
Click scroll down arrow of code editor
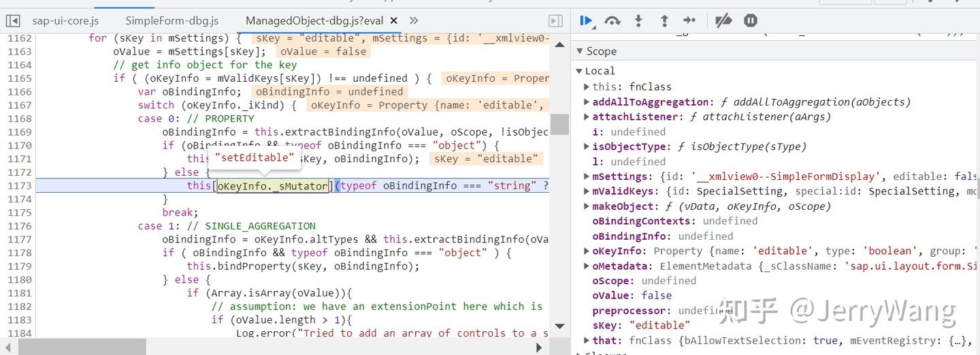coord(559,326)
